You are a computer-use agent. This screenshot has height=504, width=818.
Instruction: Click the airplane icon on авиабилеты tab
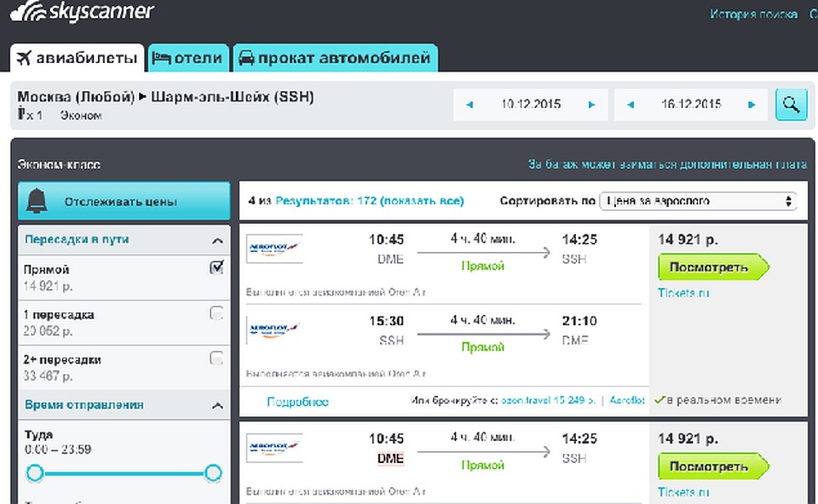pyautogui.click(x=24, y=58)
